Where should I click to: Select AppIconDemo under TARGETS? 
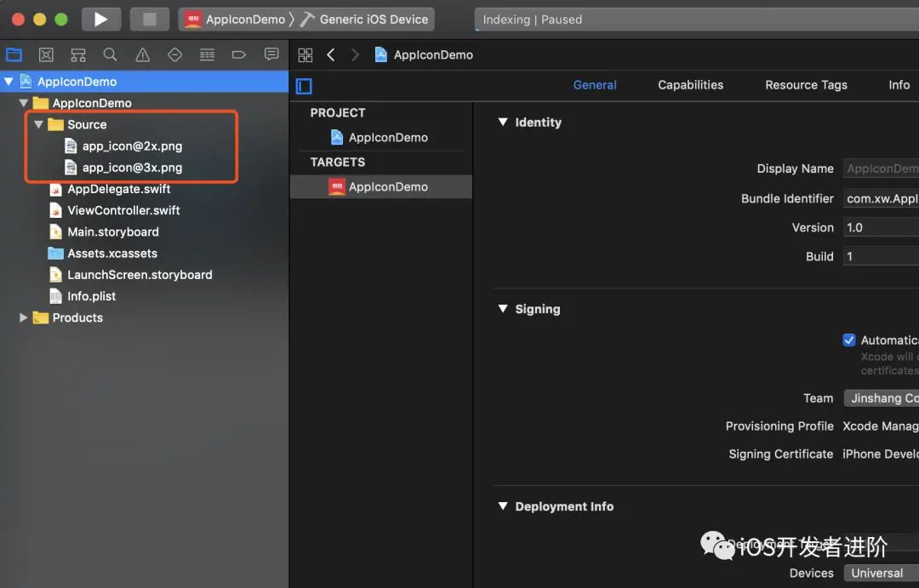[x=380, y=187]
